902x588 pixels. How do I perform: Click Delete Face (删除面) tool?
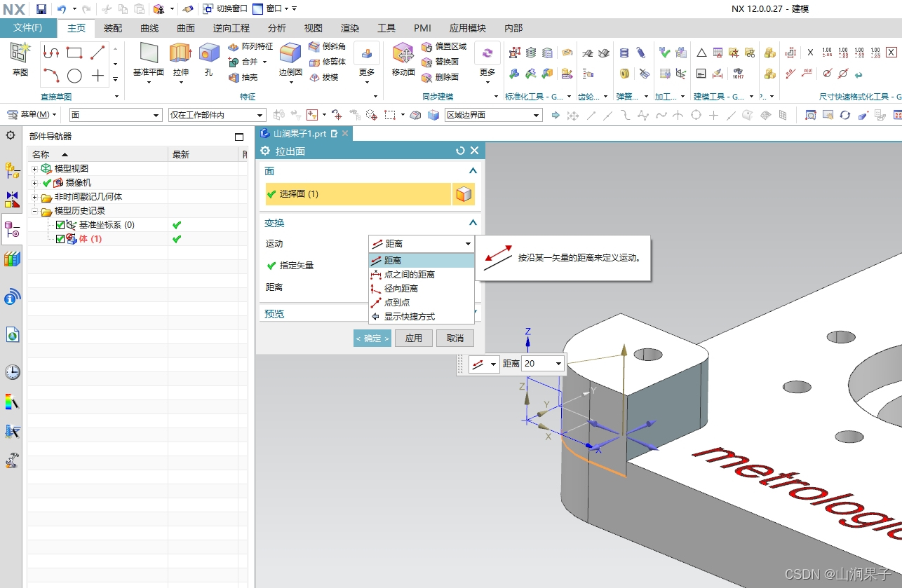[440, 77]
